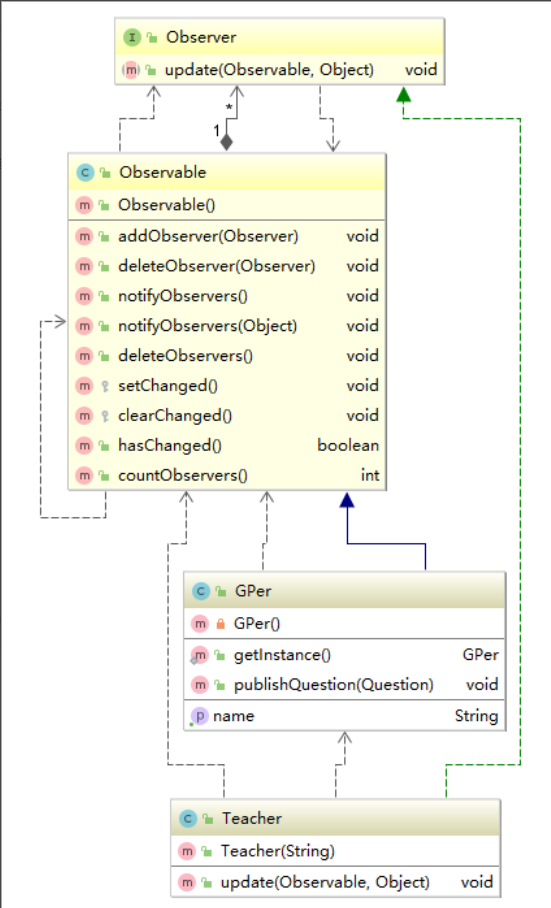
Task: Click the orange private lock icon on GPer()
Action: point(221,624)
